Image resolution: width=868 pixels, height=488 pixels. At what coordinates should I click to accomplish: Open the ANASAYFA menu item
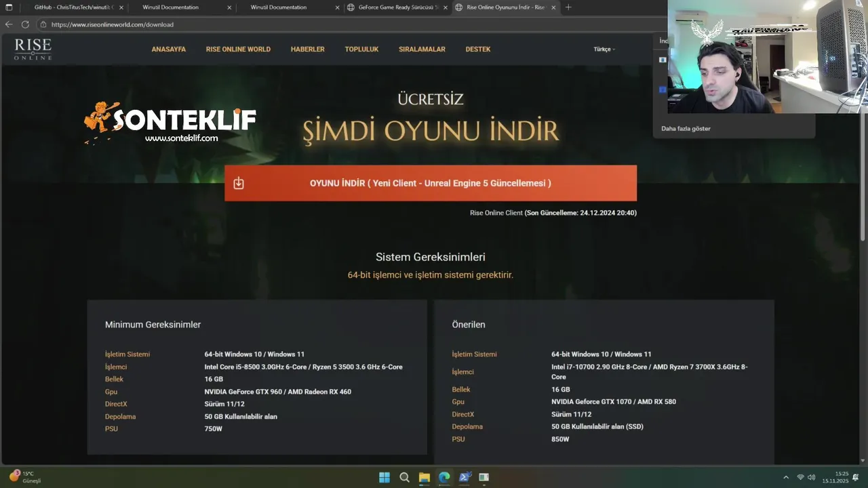[x=168, y=49]
